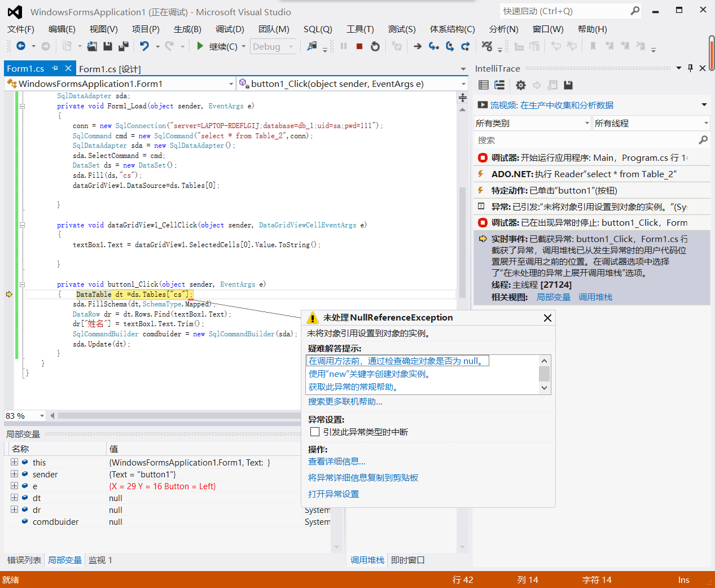Switch to the 监视 1 tab
Screen dimensions: 715x588
click(100, 560)
